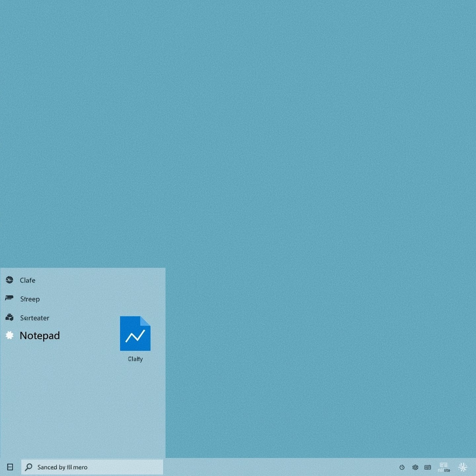Image resolution: width=476 pixels, height=476 pixels.
Task: Click the gear icon next to Notepad
Action: click(10, 335)
